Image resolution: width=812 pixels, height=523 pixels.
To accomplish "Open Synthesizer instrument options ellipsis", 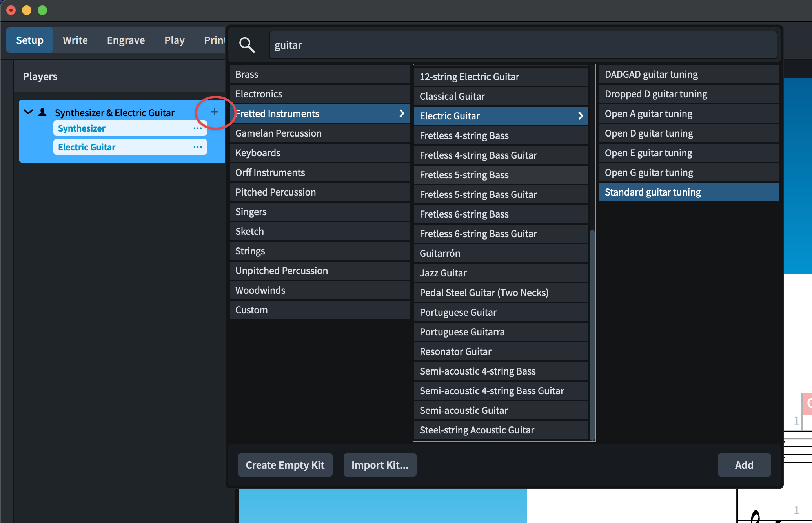I will 197,128.
